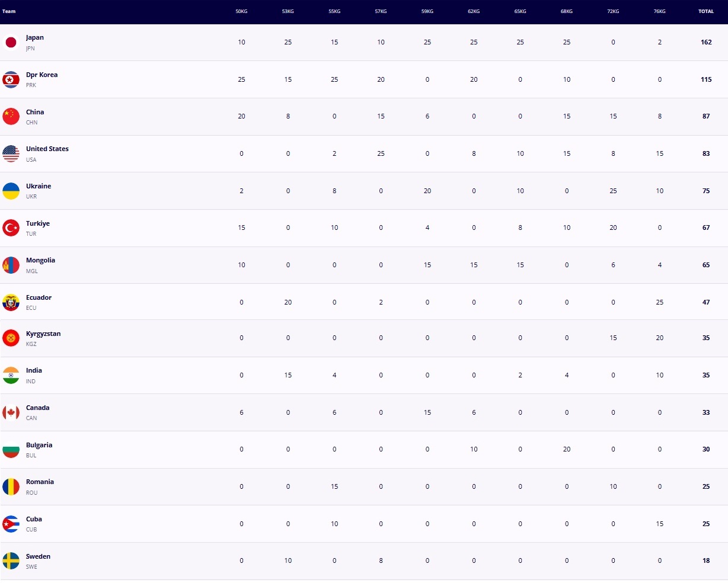Click the Ecuador flag icon
This screenshot has width=728, height=583.
coord(11,302)
